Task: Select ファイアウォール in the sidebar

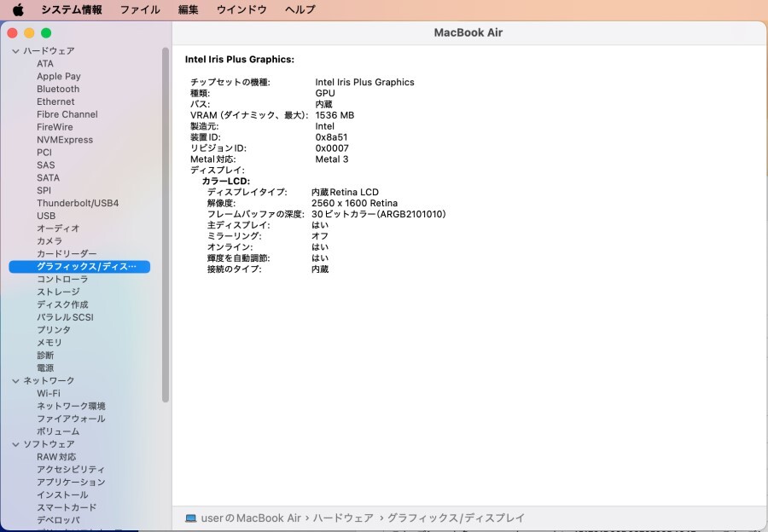Action: pos(71,419)
